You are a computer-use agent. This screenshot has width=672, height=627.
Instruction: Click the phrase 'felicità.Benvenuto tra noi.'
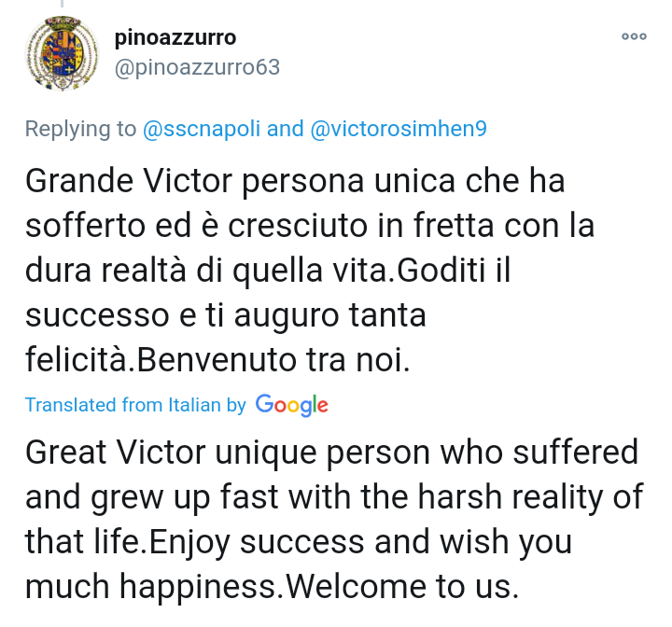click(x=217, y=359)
